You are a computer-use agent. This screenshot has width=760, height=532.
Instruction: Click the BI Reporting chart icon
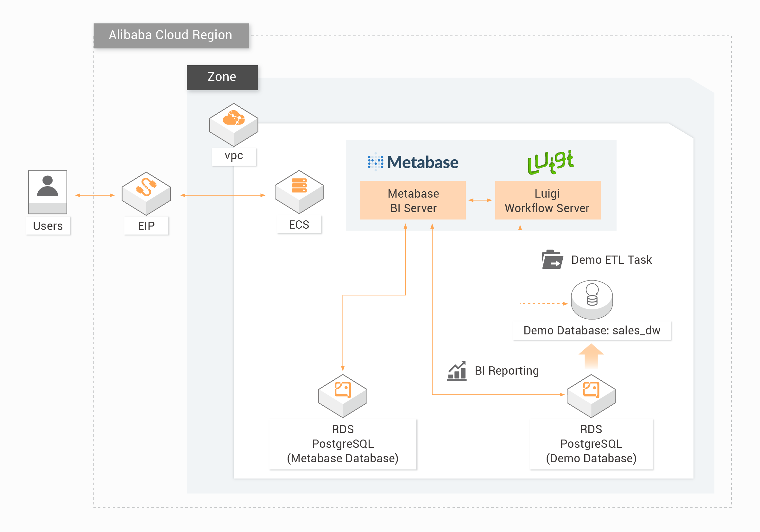pos(457,371)
